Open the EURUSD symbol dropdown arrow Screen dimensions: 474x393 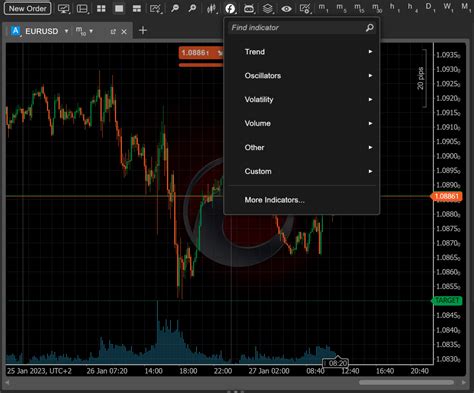point(66,31)
